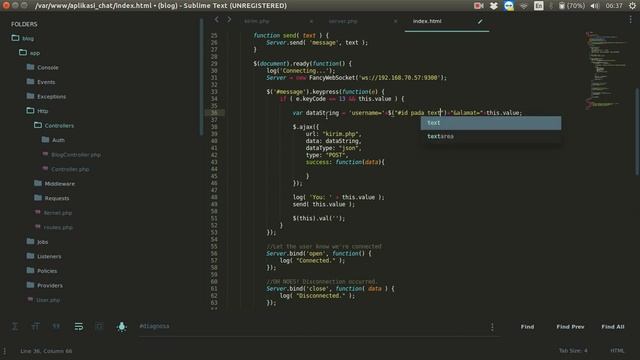Choose the 'textarea' autocomplete suggestion
The height and width of the screenshot is (360, 640).
[x=491, y=136]
